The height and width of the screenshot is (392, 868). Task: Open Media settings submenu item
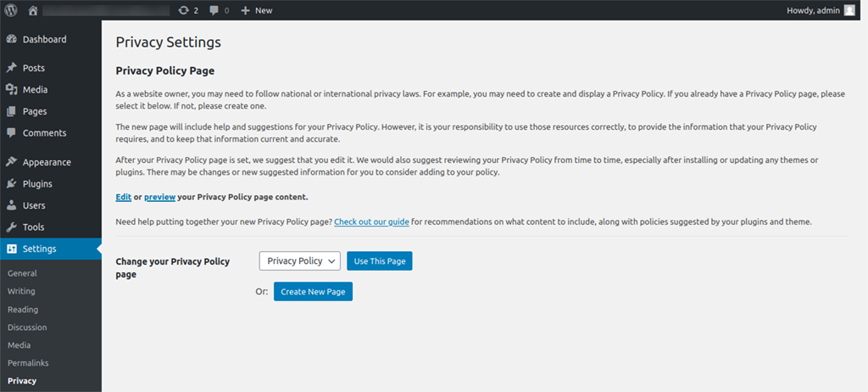pos(19,344)
